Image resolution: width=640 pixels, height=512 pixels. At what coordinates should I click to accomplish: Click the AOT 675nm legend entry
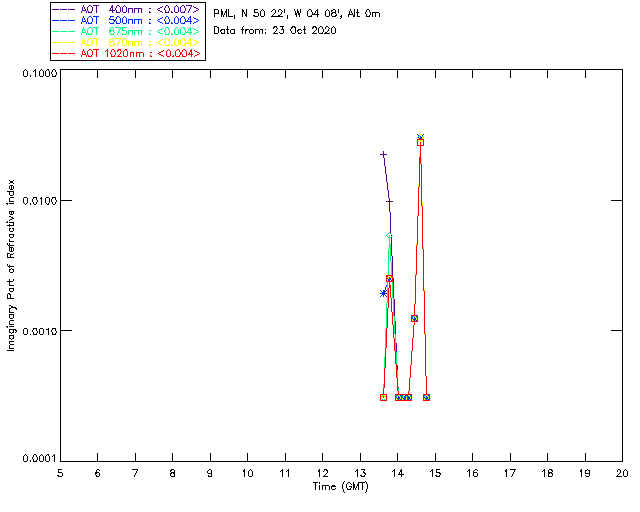point(127,31)
